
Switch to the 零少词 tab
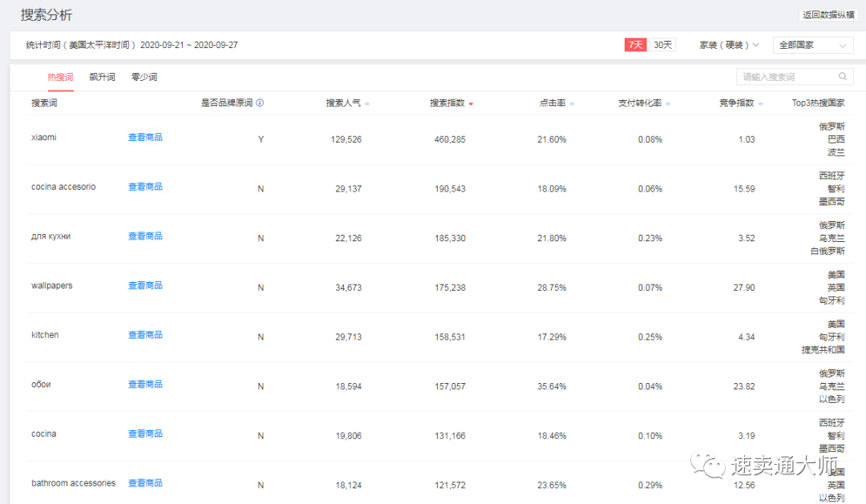[144, 76]
